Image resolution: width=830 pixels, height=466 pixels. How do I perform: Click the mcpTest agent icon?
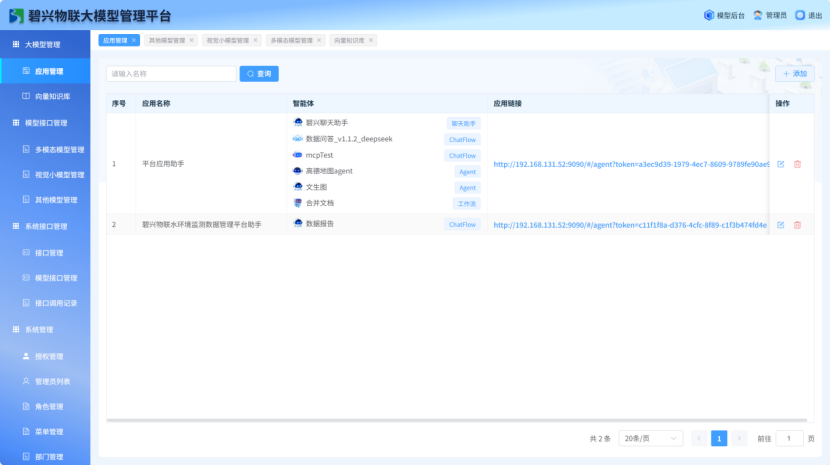click(297, 155)
